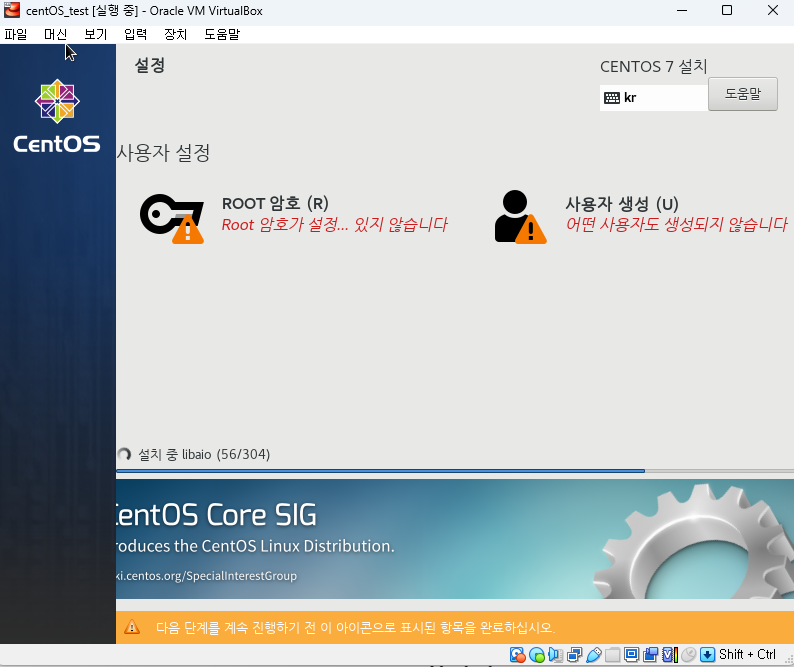Click the audio status icon

[555, 655]
